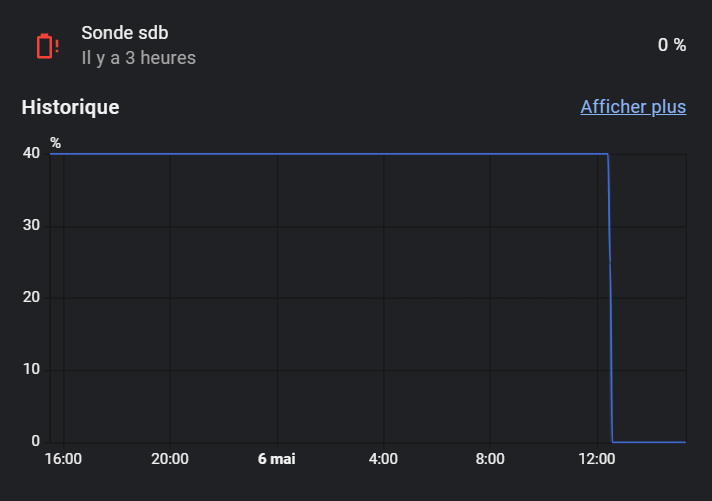Click the flat 0% blue line segment at chart end

pos(649,442)
